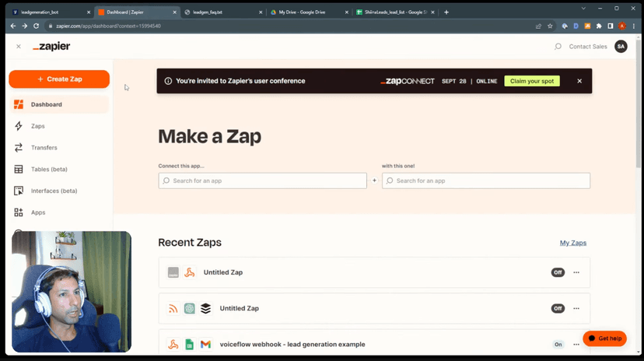Screen dimensions: 644x361
Task: Bookmark this page with star icon
Action: pyautogui.click(x=550, y=26)
